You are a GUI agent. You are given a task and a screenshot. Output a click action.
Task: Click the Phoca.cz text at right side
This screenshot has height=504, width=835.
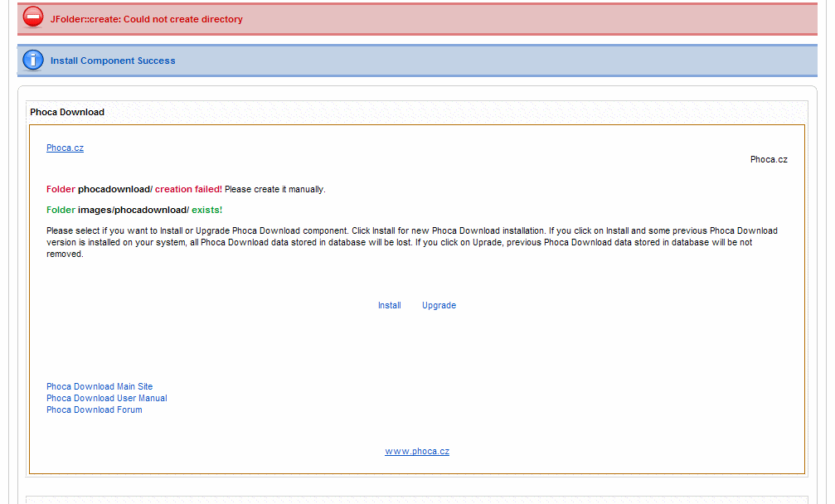pos(769,160)
